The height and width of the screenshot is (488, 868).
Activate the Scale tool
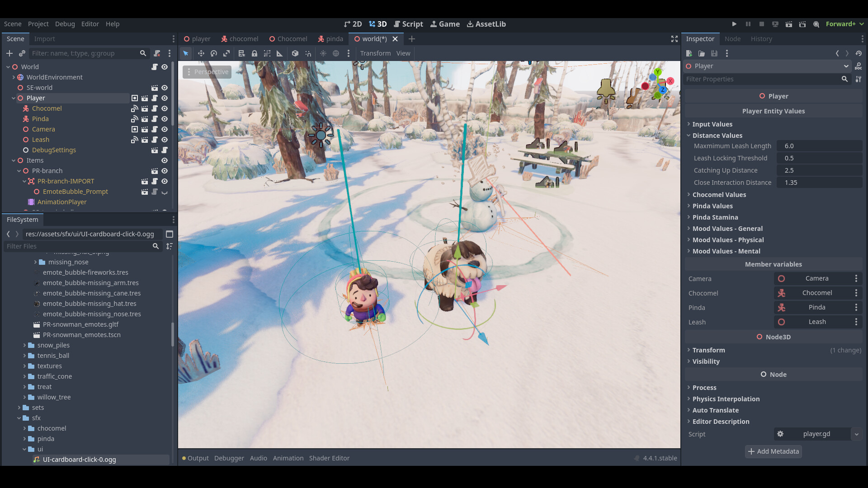pos(226,53)
